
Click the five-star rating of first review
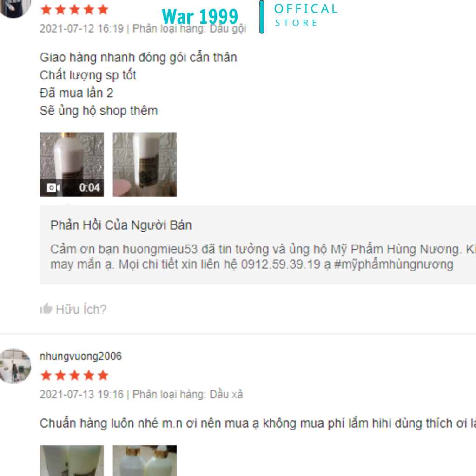tap(74, 10)
